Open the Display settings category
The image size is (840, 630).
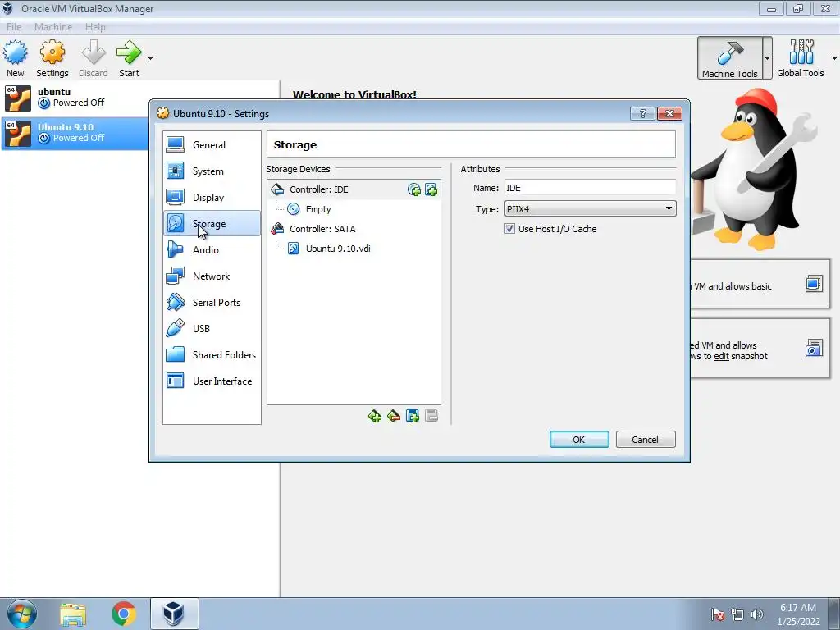[212, 197]
